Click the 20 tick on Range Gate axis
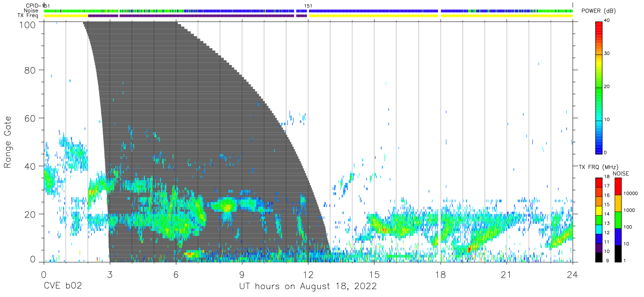This screenshot has width=644, height=297. pyautogui.click(x=30, y=214)
